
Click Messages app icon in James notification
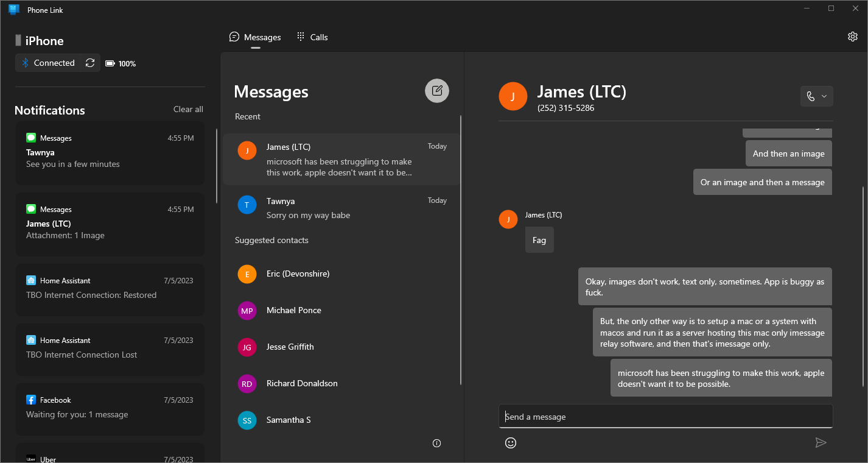[31, 209]
